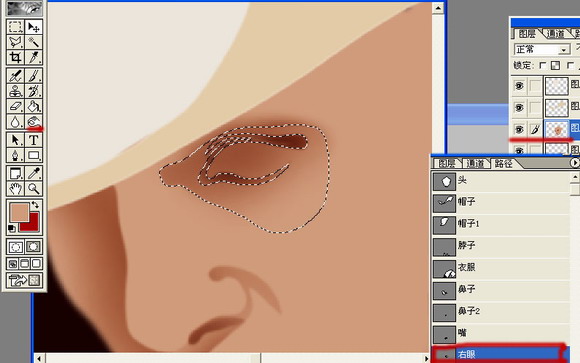The width and height of the screenshot is (580, 363).
Task: Hide the selected layer via its eye icon
Action: point(519,130)
